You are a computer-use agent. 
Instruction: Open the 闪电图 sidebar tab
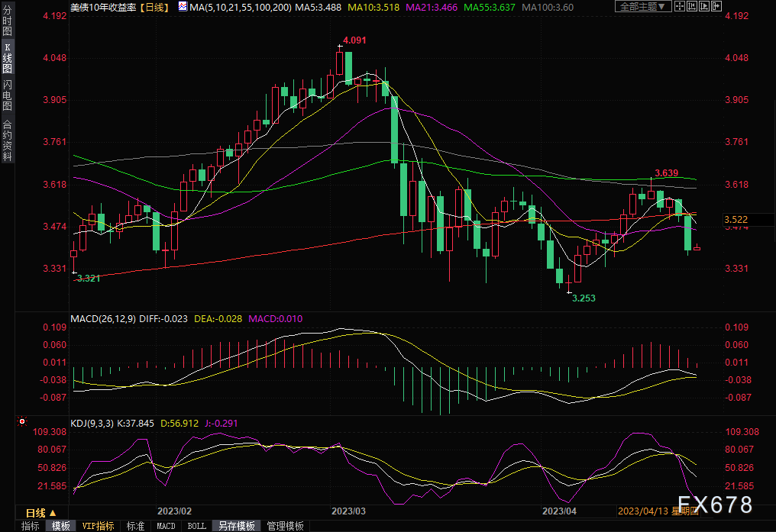tap(7, 95)
